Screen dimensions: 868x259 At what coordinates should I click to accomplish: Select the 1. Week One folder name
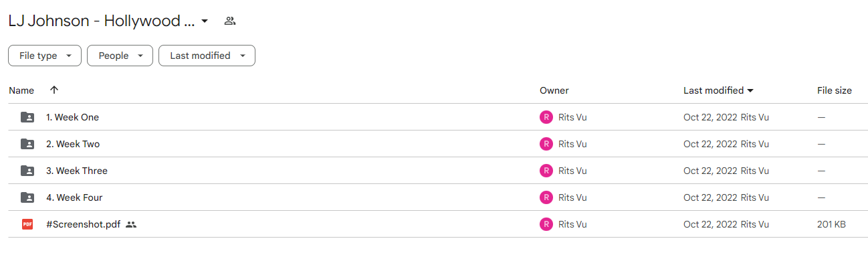72,117
